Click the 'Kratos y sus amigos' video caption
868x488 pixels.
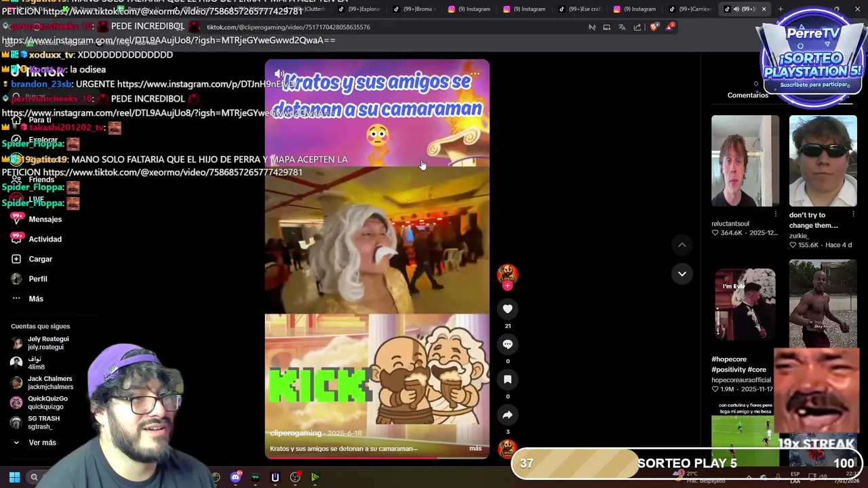(x=343, y=448)
